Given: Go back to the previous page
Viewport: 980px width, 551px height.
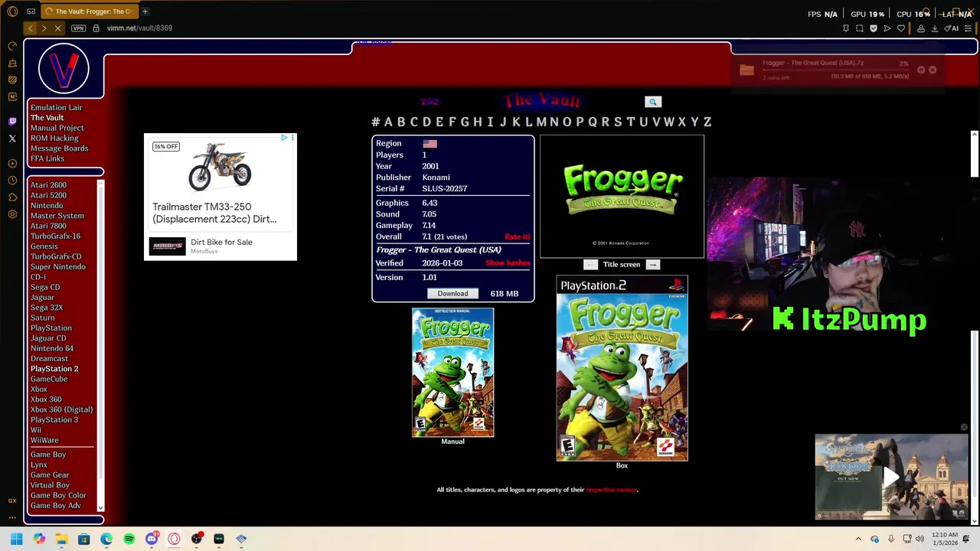Looking at the screenshot, I should 30,28.
